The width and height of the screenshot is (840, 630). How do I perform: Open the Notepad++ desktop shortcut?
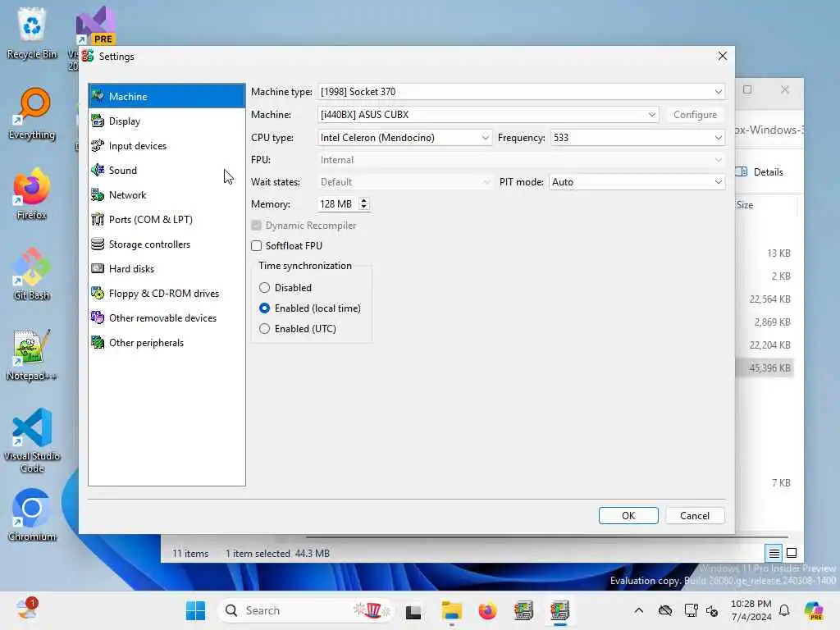click(x=32, y=354)
